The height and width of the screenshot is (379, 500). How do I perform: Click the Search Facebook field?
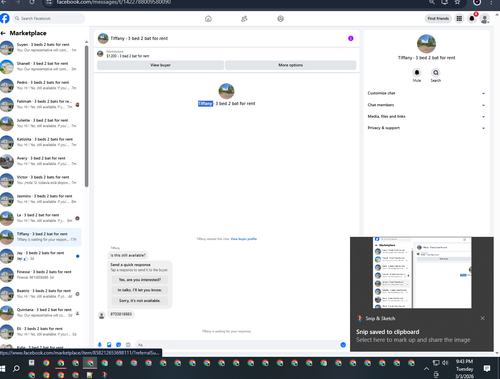pos(49,18)
